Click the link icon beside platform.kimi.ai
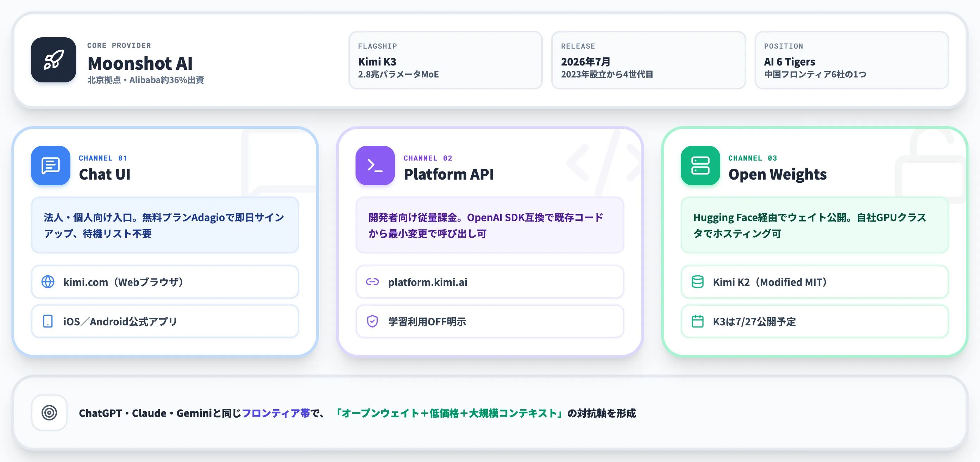 372,282
